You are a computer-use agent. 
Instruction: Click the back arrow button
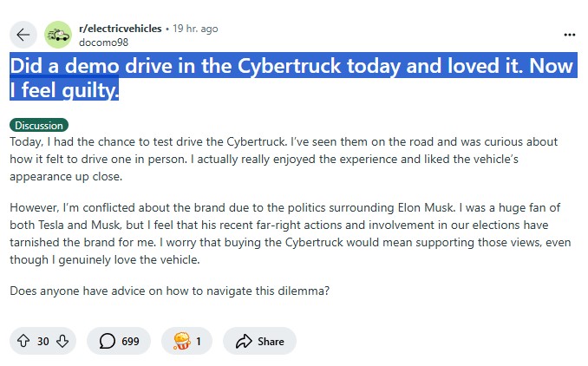point(23,35)
